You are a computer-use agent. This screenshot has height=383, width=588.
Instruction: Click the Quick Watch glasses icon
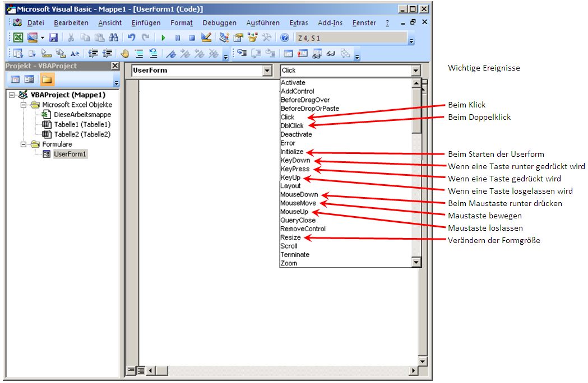click(331, 54)
